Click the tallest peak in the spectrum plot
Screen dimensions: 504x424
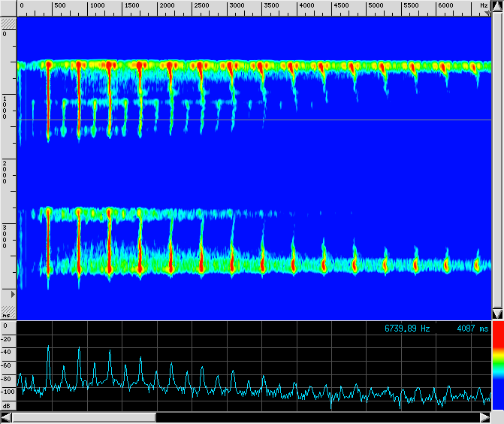[49, 347]
